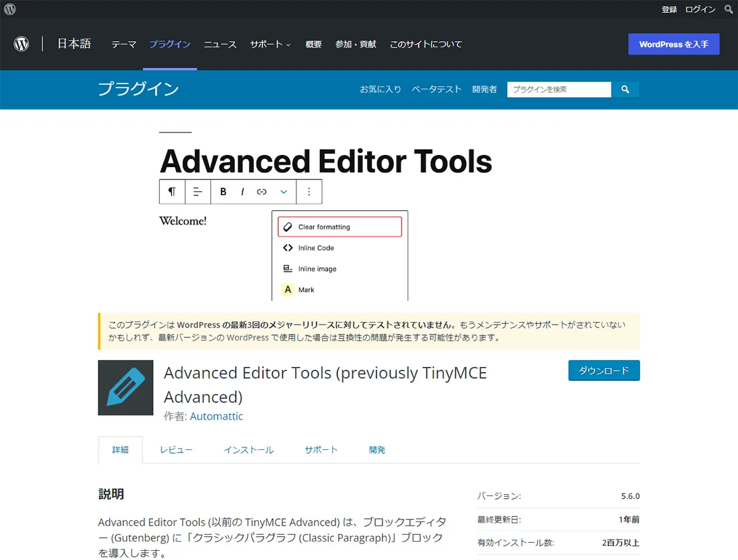Toggle the Mark highlight option
Viewport: 738px width, 560px height.
click(x=288, y=289)
